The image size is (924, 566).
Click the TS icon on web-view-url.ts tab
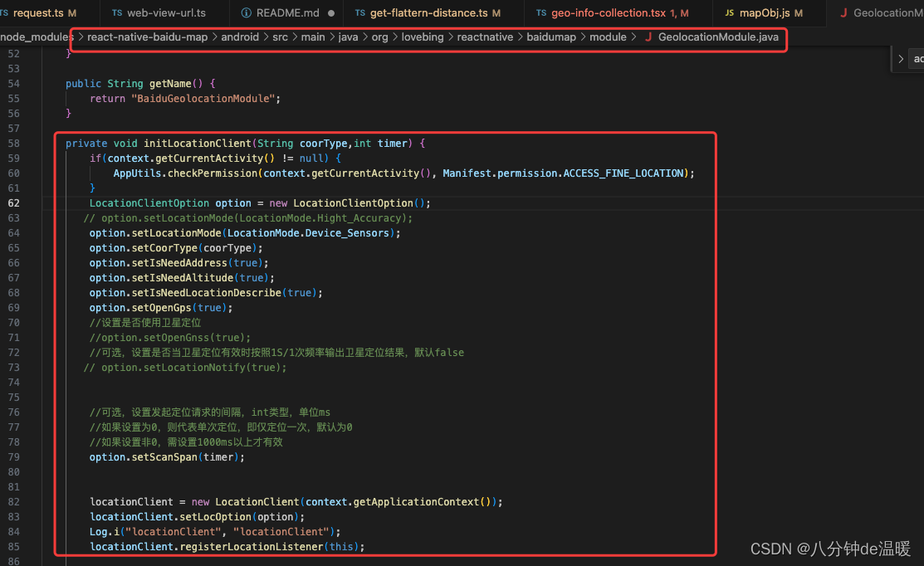(x=117, y=13)
